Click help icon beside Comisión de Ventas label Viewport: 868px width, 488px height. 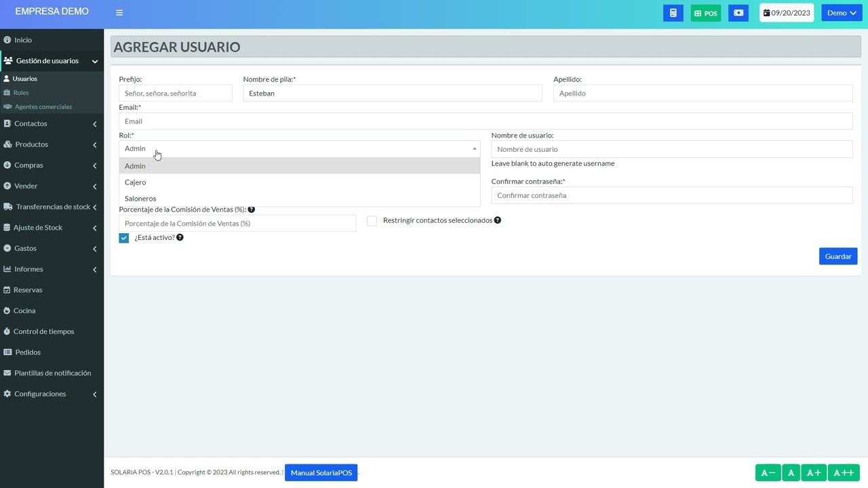click(252, 209)
